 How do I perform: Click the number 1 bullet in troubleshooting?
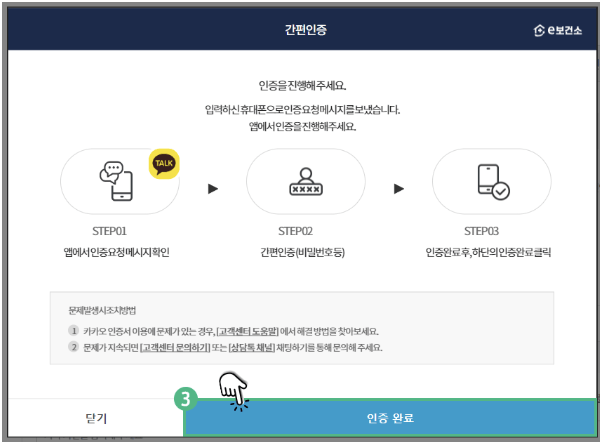pyautogui.click(x=73, y=330)
